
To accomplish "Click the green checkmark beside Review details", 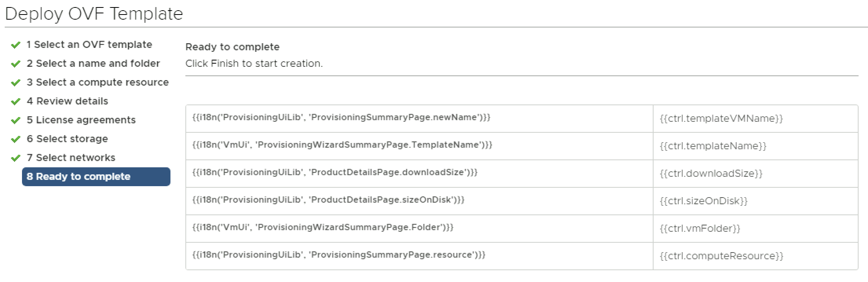I will pyautogui.click(x=16, y=102).
